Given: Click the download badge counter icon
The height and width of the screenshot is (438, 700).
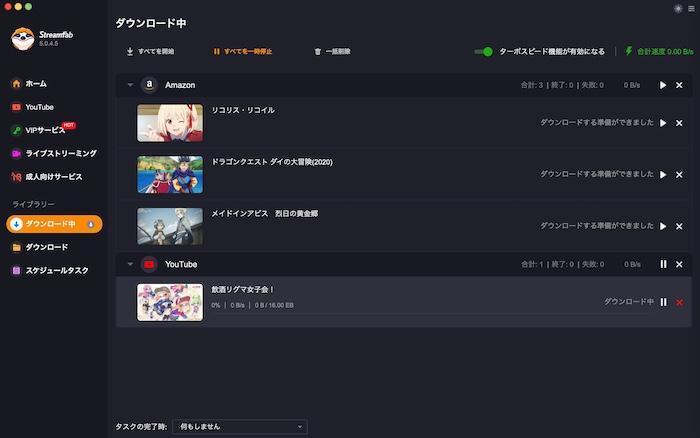Looking at the screenshot, I should point(91,224).
